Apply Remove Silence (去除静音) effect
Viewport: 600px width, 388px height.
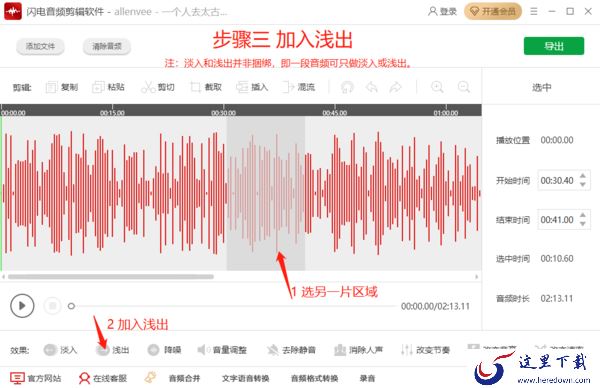pyautogui.click(x=291, y=350)
